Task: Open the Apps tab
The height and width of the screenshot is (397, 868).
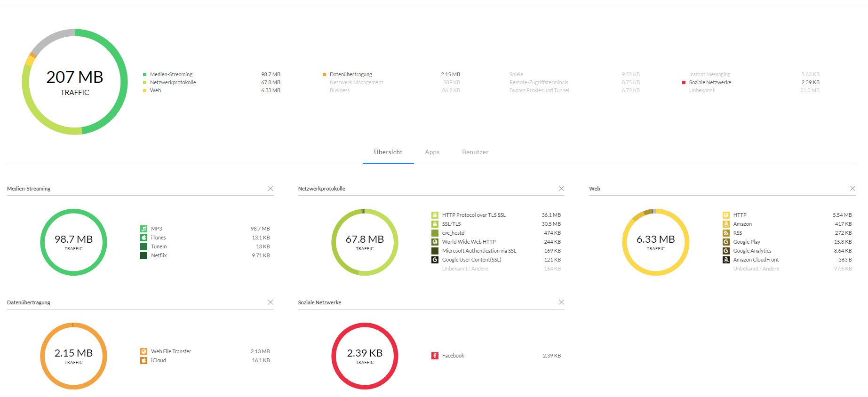Action: (432, 152)
